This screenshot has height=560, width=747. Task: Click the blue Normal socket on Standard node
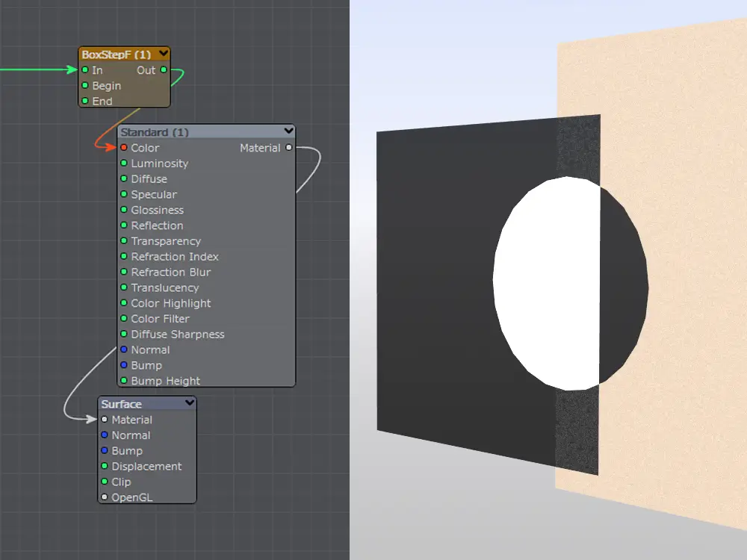[x=124, y=350]
